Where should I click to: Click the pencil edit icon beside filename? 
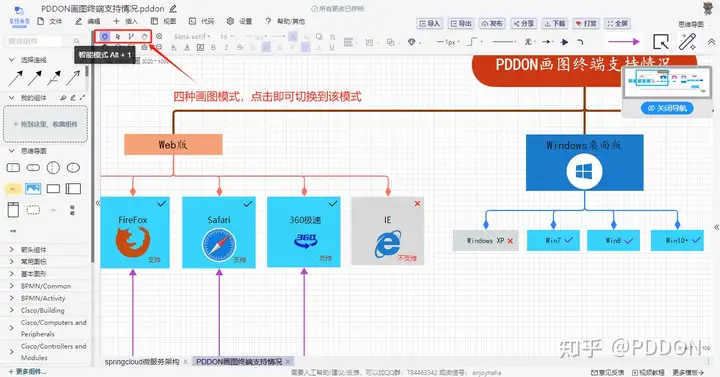coord(173,8)
